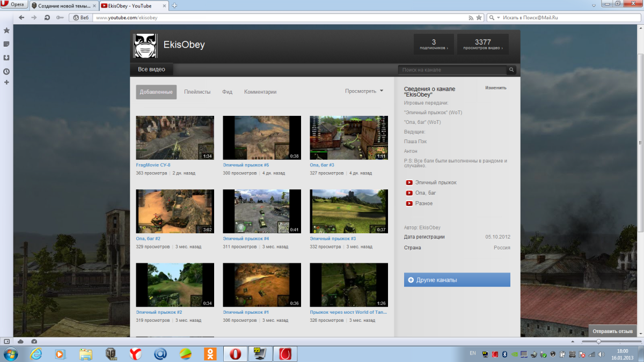Switch to the Плейлисты tab
Image resolution: width=644 pixels, height=362 pixels.
197,92
